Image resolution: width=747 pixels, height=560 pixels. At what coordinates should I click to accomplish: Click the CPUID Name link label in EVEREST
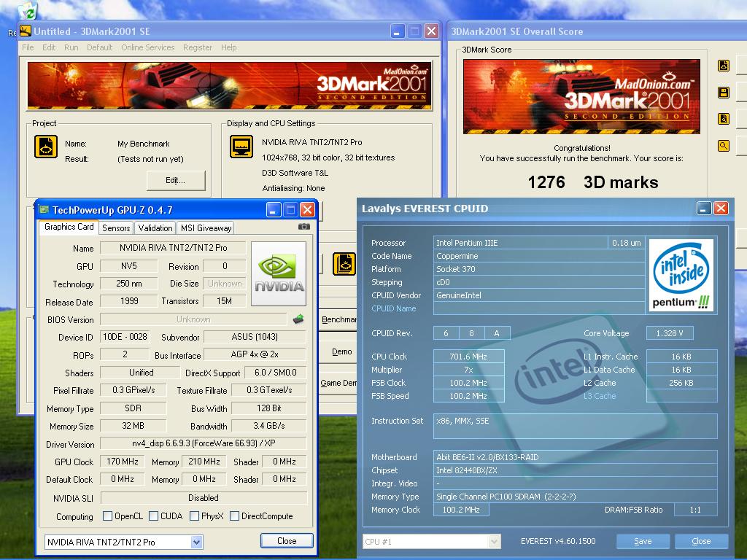point(393,308)
